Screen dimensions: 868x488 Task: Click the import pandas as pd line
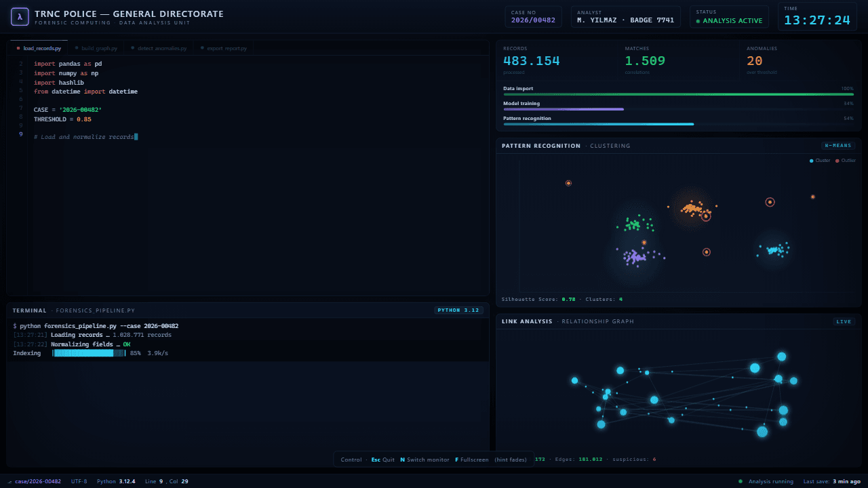pyautogui.click(x=68, y=64)
